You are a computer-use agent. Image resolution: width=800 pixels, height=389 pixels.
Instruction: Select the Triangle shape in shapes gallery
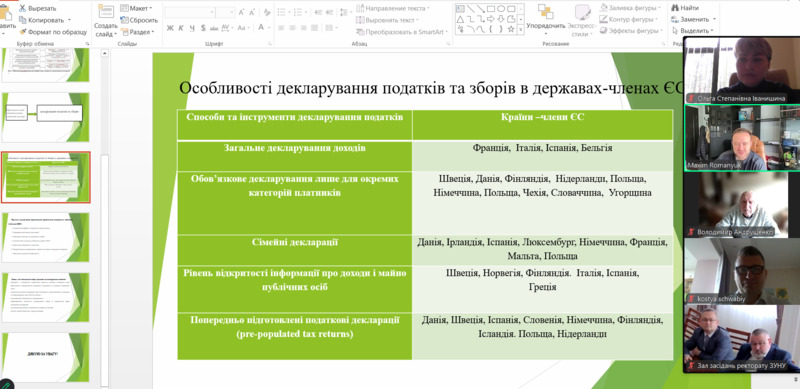click(x=460, y=19)
